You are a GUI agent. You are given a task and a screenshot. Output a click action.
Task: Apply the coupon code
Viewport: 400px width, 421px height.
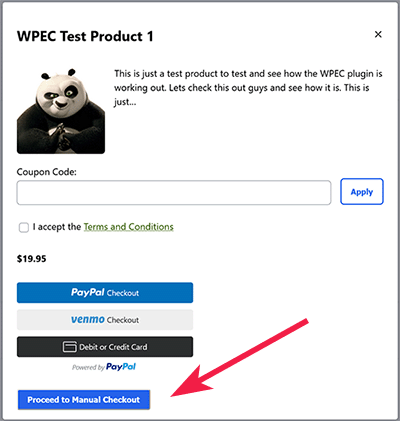click(x=362, y=192)
